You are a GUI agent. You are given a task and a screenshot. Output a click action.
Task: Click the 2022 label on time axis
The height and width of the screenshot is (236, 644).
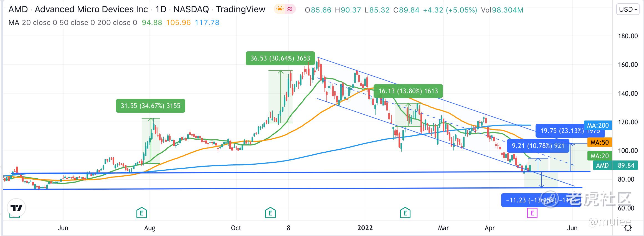point(365,228)
